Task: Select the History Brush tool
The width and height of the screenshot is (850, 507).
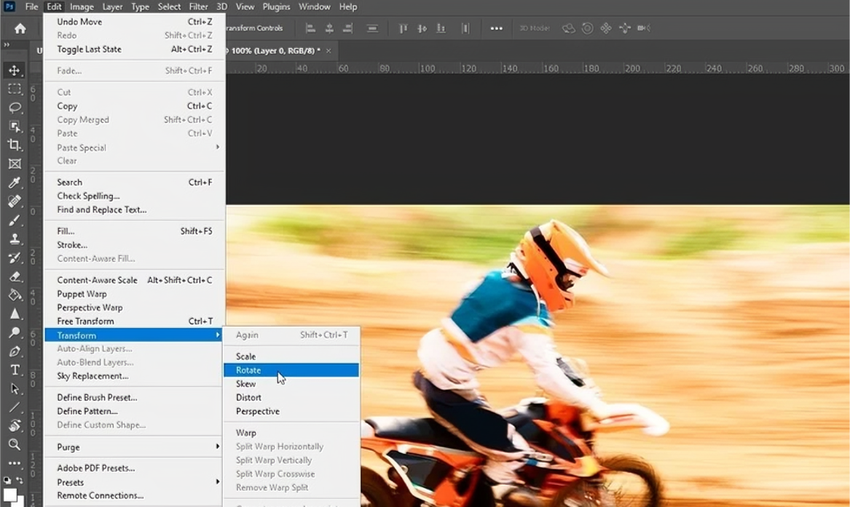Action: click(x=15, y=258)
